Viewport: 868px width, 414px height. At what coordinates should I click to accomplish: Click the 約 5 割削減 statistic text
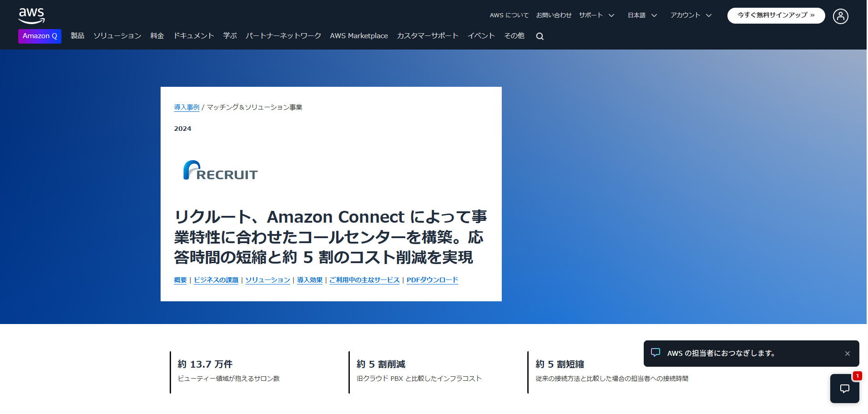point(381,364)
